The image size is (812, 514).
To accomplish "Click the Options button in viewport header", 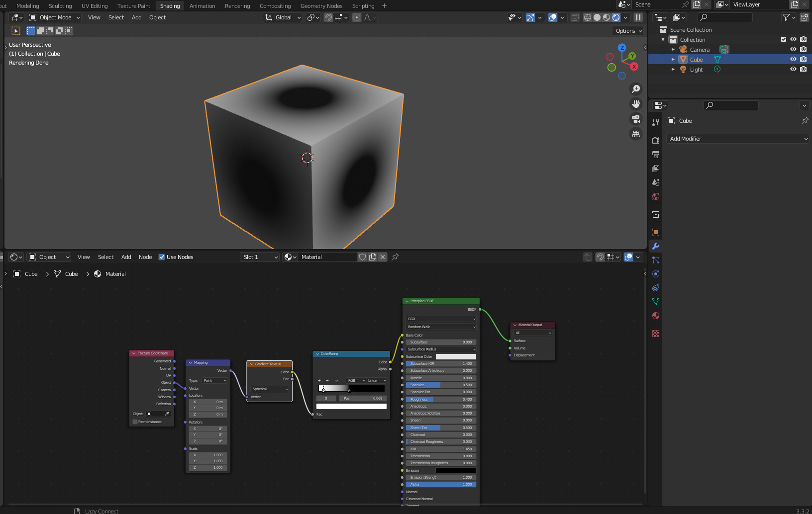I will 628,31.
